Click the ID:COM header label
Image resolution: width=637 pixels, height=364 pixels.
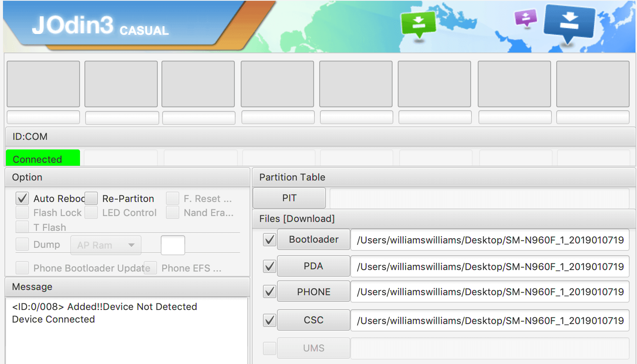(x=30, y=136)
